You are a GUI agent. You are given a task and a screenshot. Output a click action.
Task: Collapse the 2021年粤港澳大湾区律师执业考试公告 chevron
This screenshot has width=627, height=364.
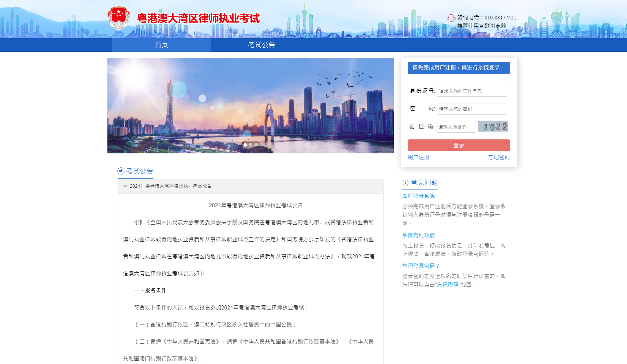[x=125, y=186]
